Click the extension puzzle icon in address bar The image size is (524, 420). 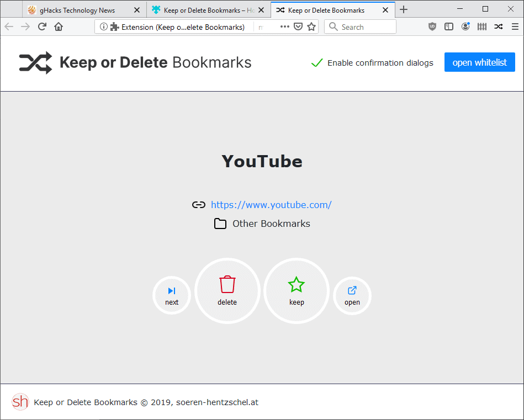[115, 26]
